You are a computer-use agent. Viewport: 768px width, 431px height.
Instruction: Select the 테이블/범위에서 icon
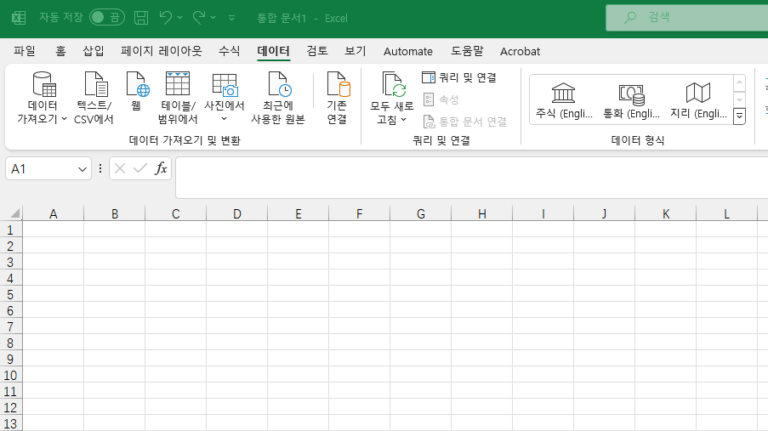pos(177,88)
